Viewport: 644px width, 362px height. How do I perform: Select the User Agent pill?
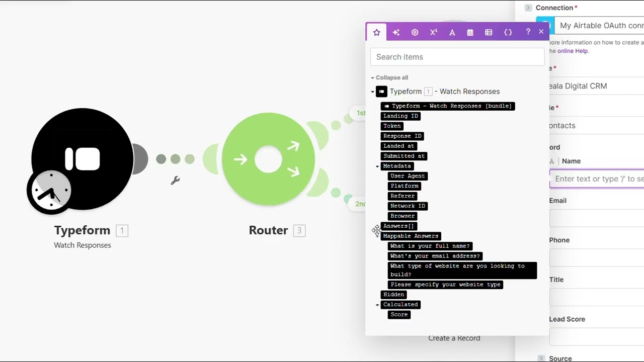408,176
